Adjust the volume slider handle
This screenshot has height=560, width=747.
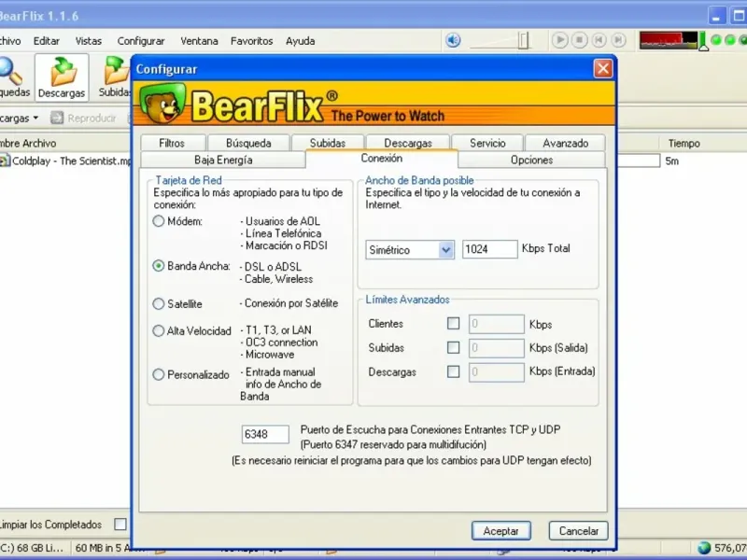point(524,40)
